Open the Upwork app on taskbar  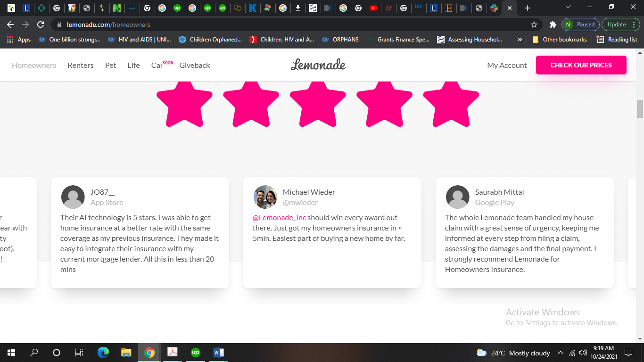click(x=195, y=353)
